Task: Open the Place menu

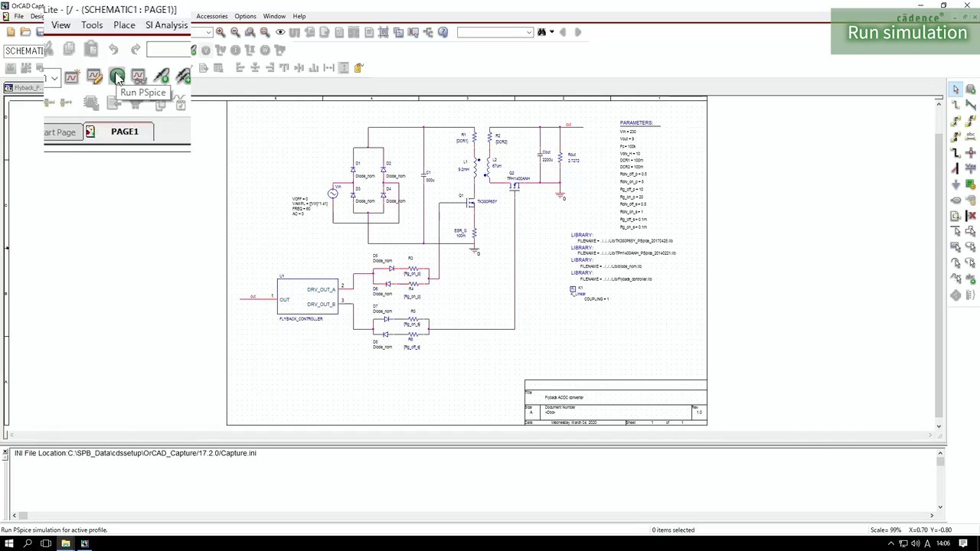Action: coord(124,25)
